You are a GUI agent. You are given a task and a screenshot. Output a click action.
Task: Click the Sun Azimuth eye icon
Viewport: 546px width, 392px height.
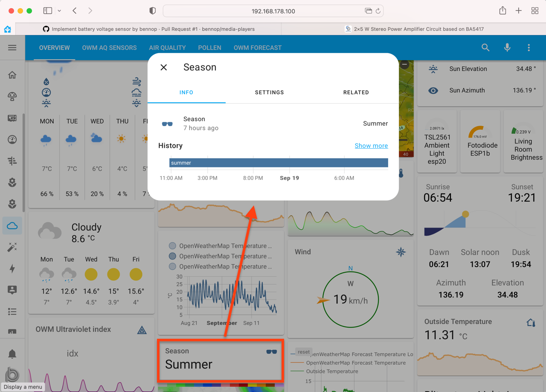(433, 90)
